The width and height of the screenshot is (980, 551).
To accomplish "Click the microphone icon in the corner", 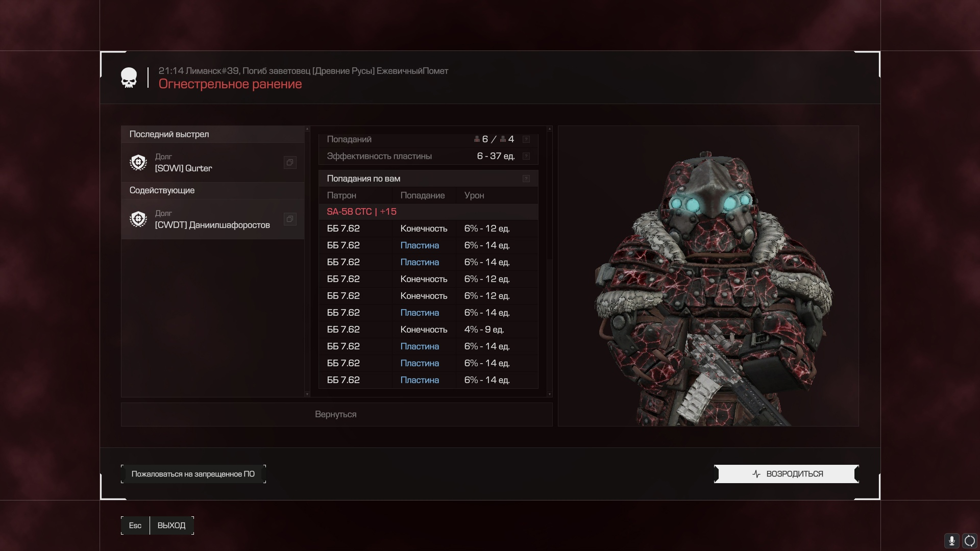I will click(x=951, y=540).
